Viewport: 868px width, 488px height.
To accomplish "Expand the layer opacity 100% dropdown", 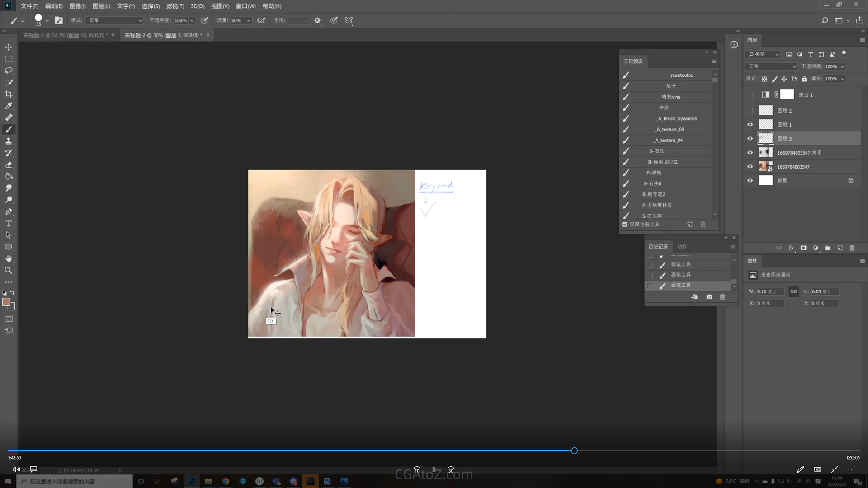I will point(843,66).
